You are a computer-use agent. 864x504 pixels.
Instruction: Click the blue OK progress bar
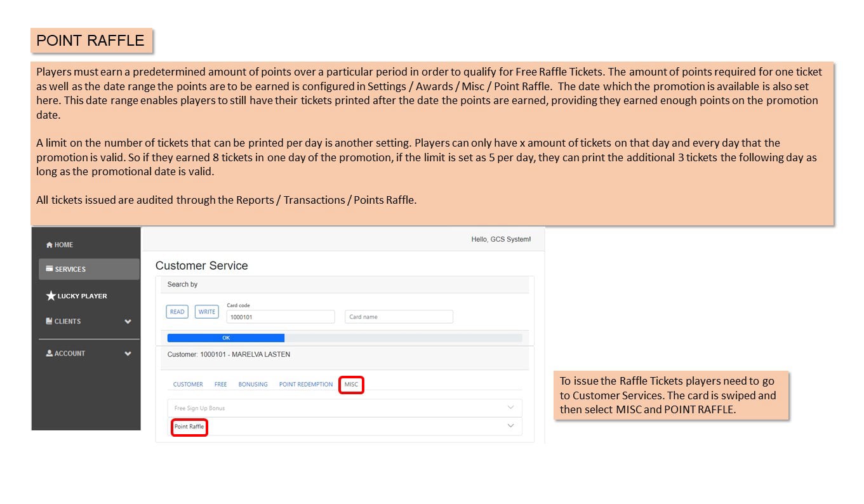point(225,338)
